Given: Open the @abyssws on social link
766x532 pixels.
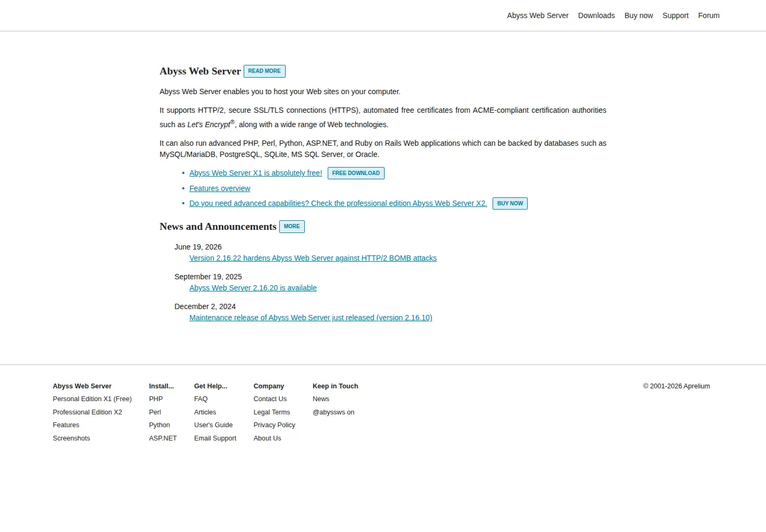Looking at the screenshot, I should (334, 412).
